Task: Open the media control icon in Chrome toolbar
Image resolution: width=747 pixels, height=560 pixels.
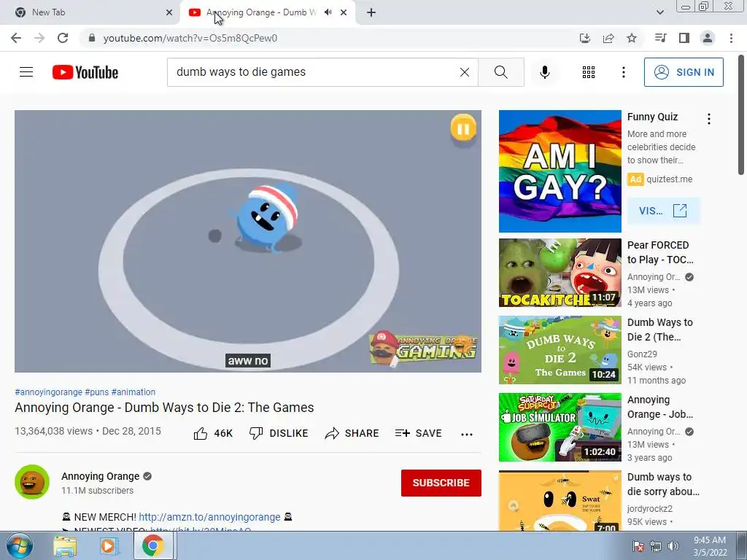Action: [x=660, y=38]
